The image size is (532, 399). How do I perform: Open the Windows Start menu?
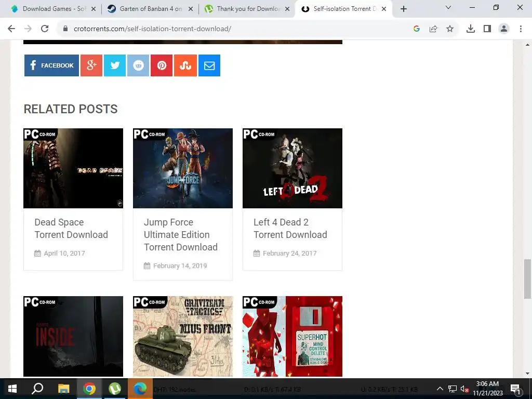pos(12,389)
